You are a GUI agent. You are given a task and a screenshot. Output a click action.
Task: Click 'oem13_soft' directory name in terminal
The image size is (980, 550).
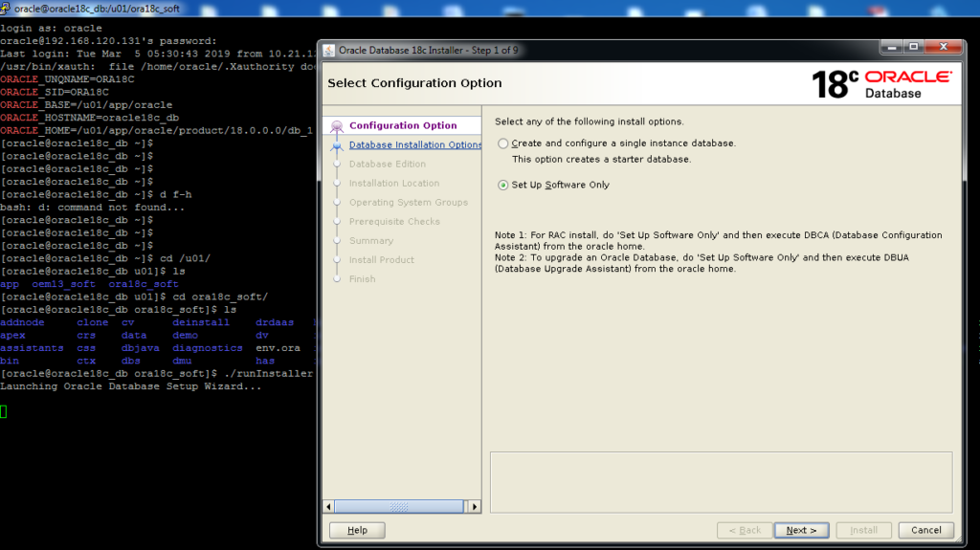click(x=64, y=284)
